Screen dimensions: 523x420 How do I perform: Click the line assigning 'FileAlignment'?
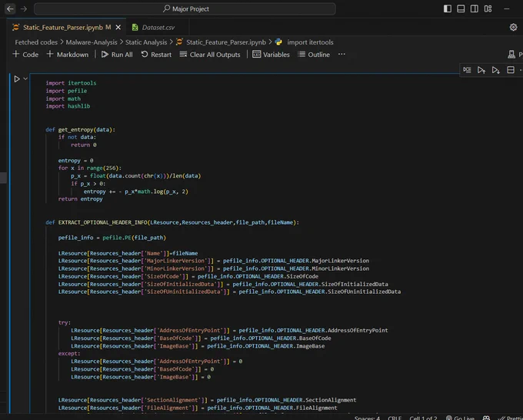198,408
